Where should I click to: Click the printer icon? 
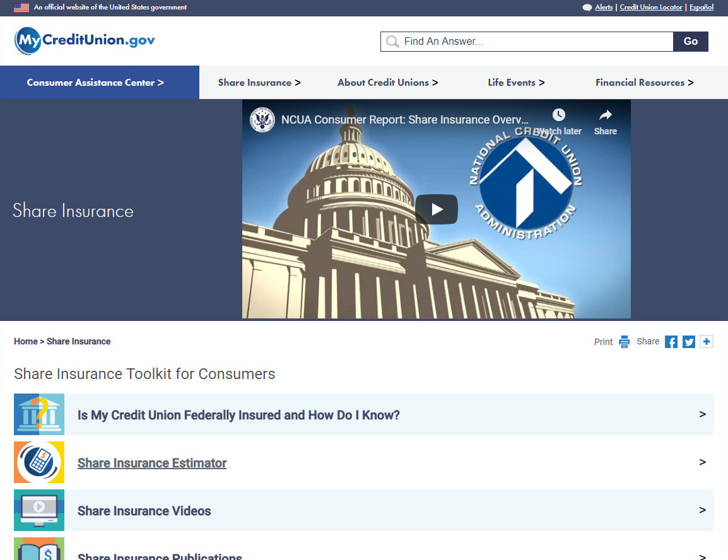point(625,342)
